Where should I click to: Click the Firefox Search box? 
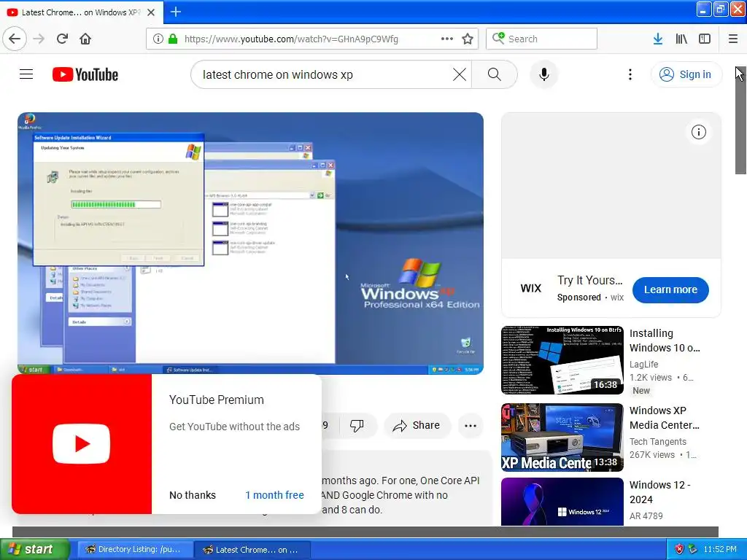[542, 39]
